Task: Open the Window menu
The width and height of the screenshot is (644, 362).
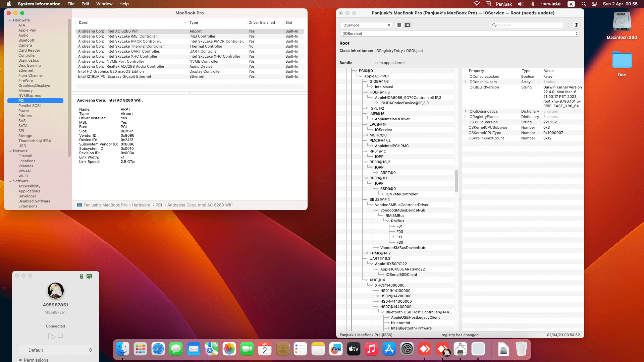Action: pyautogui.click(x=104, y=4)
